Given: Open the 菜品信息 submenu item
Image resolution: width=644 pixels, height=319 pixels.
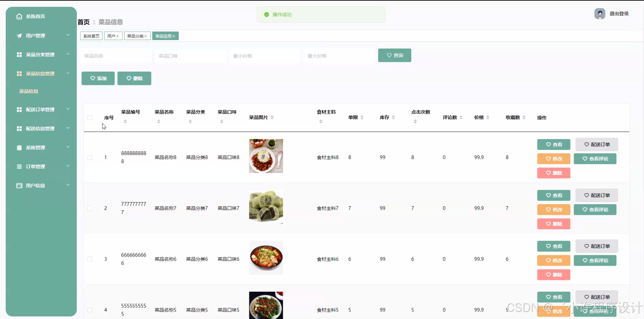Looking at the screenshot, I should 29,91.
